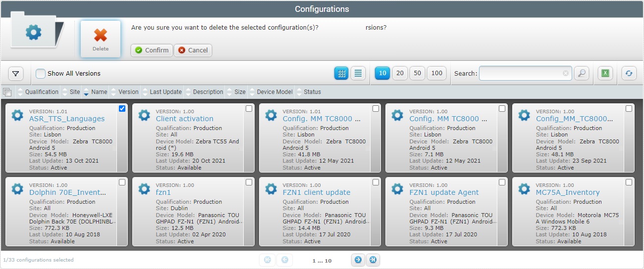The height and width of the screenshot is (269, 644).
Task: Open ASR_TTS_Languages configuration link
Action: coord(67,119)
